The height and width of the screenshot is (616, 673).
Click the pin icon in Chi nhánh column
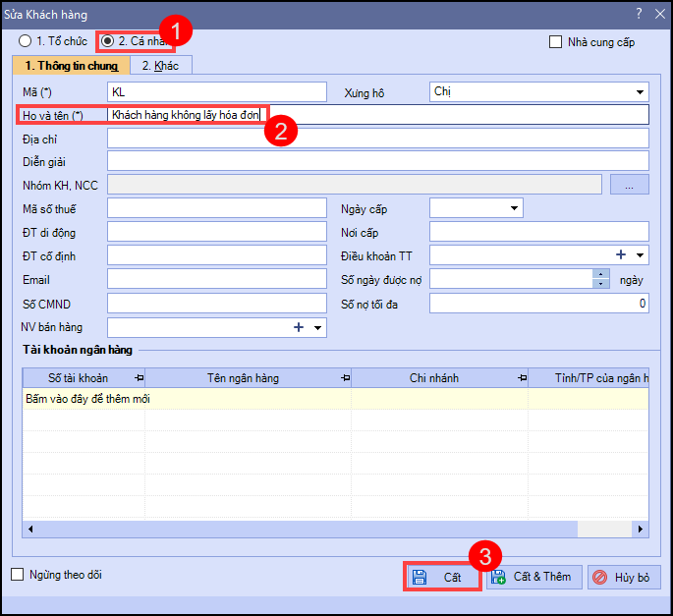tap(521, 378)
